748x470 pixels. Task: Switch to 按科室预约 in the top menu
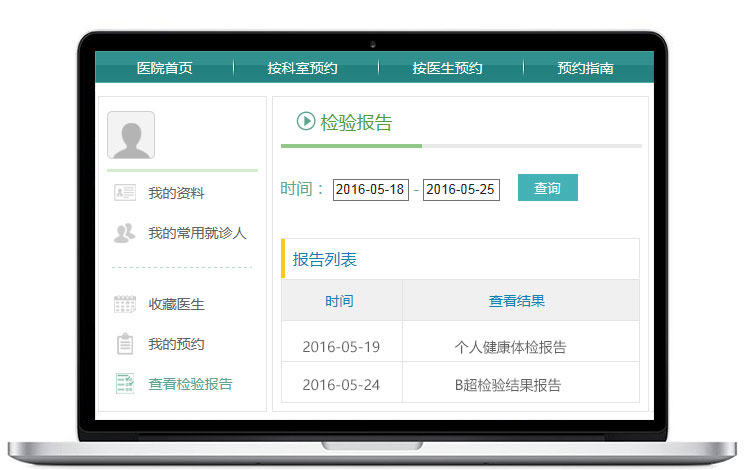coord(302,69)
